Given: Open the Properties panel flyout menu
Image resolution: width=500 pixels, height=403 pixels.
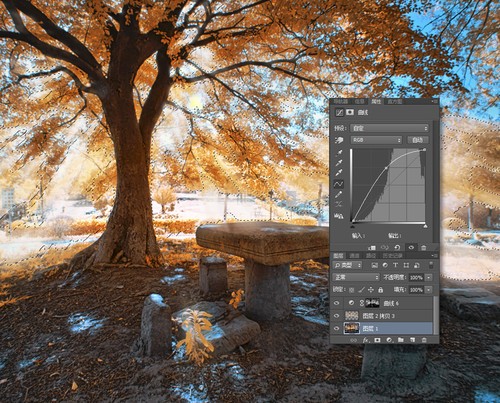Looking at the screenshot, I should click(x=434, y=101).
